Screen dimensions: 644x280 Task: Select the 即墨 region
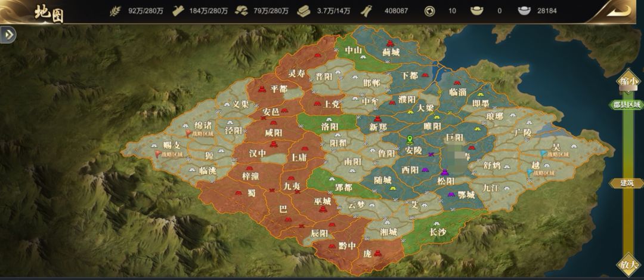(481, 104)
